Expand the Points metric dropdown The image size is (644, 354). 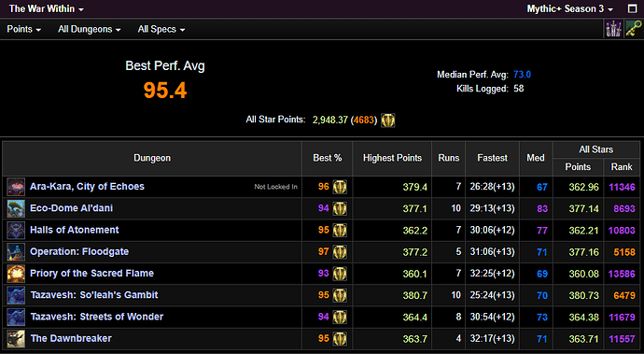[x=24, y=29]
